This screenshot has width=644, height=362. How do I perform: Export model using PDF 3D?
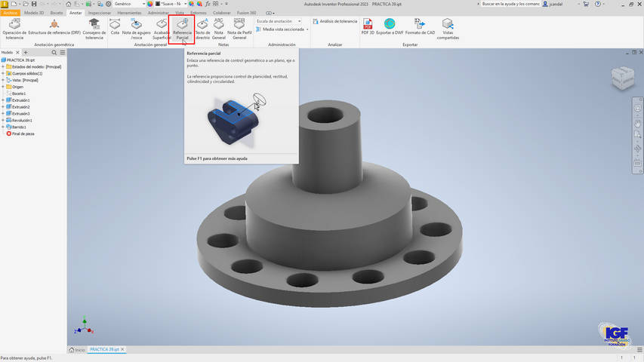tap(368, 27)
